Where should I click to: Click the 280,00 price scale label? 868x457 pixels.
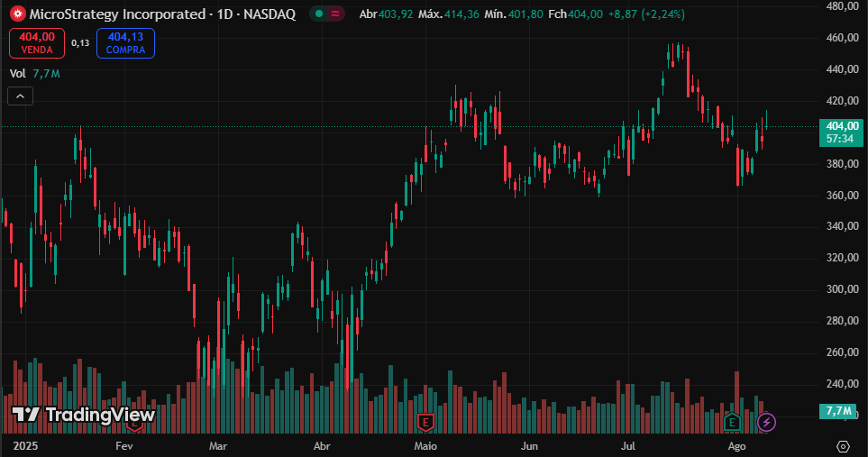click(x=843, y=320)
